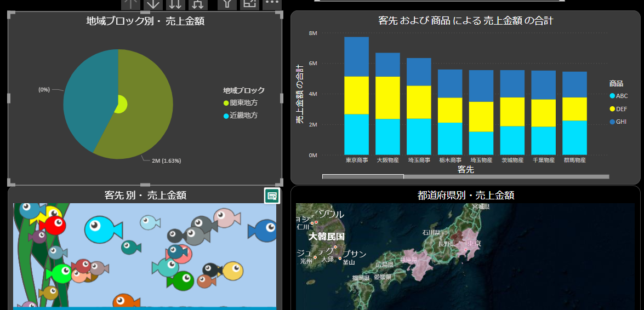Click the horizontal scrollbar under bar chart
644x310 pixels.
[363, 176]
